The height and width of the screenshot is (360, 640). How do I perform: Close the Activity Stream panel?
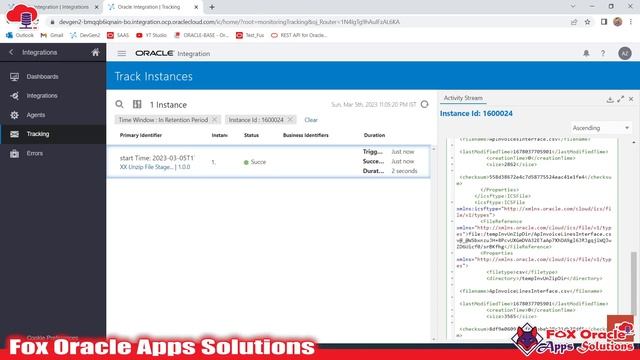point(631,99)
